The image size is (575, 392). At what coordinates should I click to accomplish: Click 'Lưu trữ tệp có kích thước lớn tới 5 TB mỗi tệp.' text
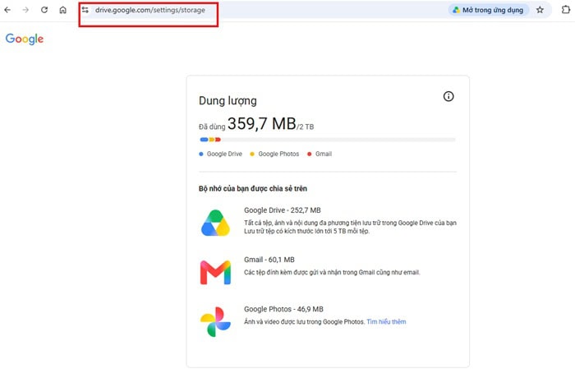[x=307, y=231]
